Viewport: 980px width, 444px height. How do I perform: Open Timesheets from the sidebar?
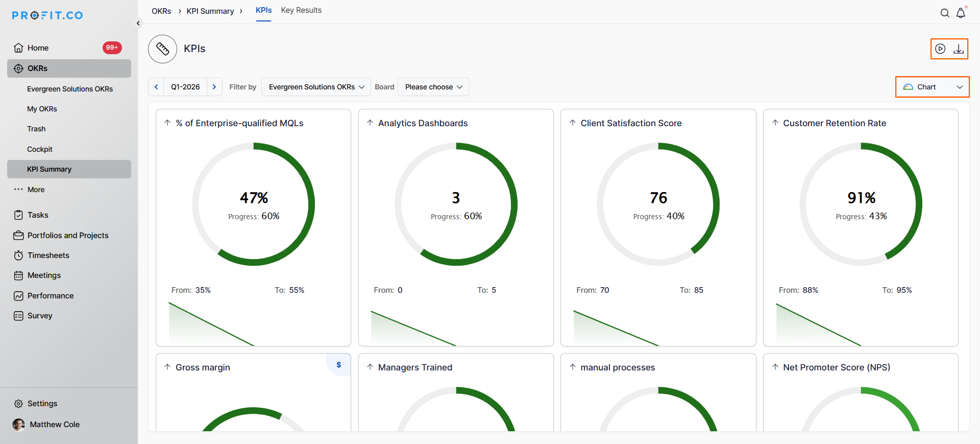(x=48, y=255)
